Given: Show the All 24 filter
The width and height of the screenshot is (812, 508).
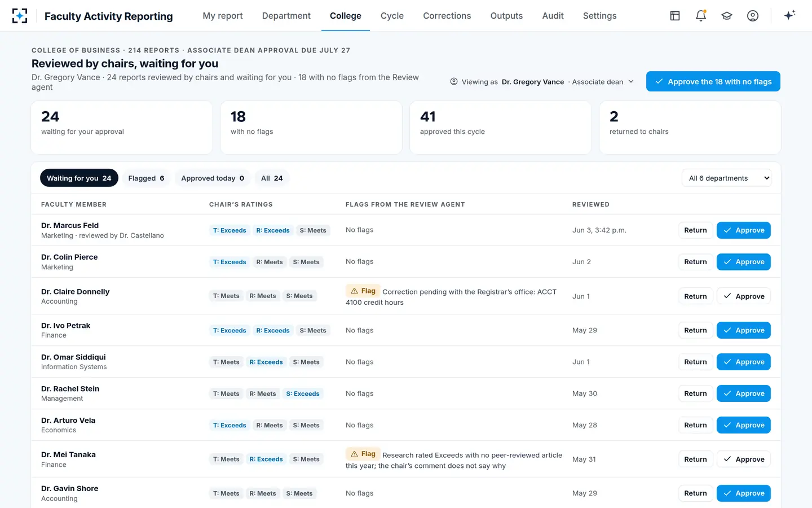Looking at the screenshot, I should pos(272,178).
